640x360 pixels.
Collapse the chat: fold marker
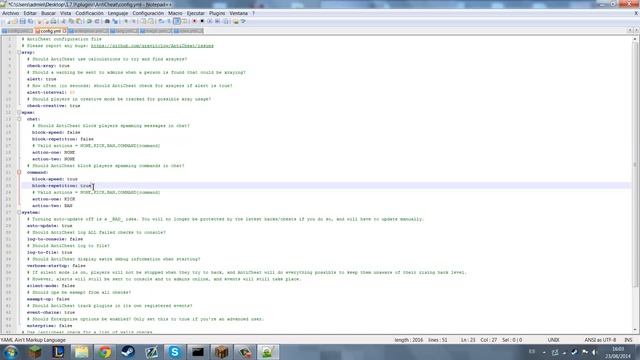point(19,119)
